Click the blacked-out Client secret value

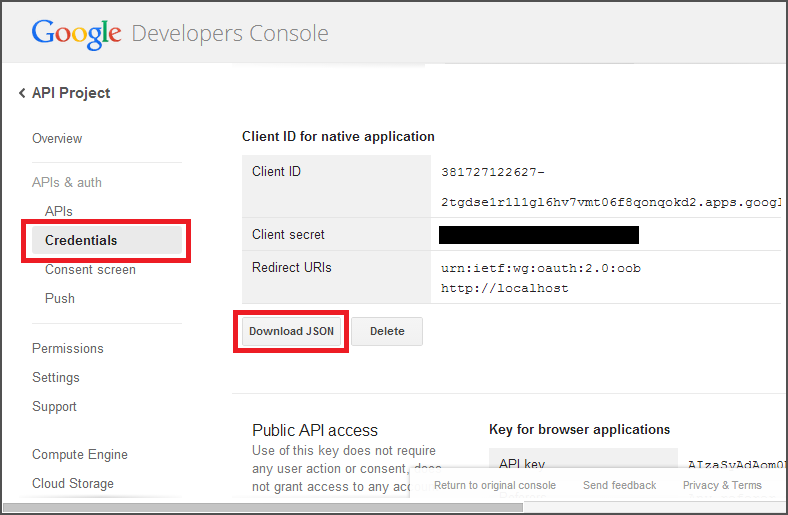[539, 235]
